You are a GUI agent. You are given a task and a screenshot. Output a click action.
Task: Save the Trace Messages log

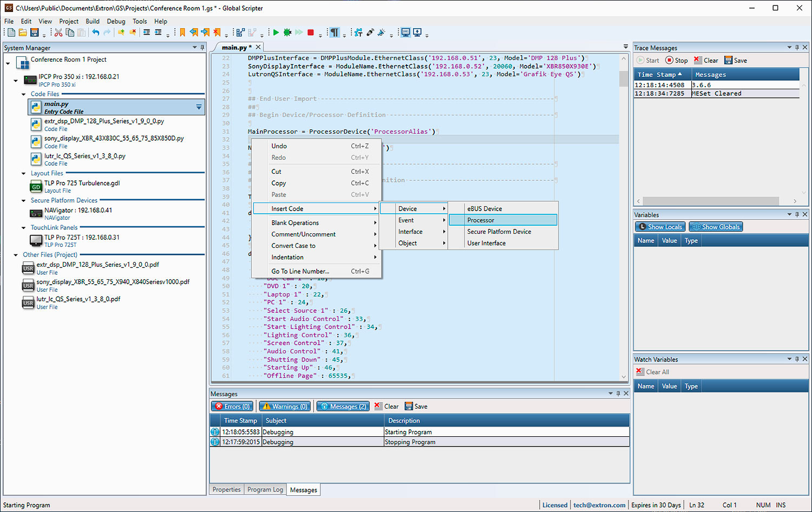tap(735, 60)
